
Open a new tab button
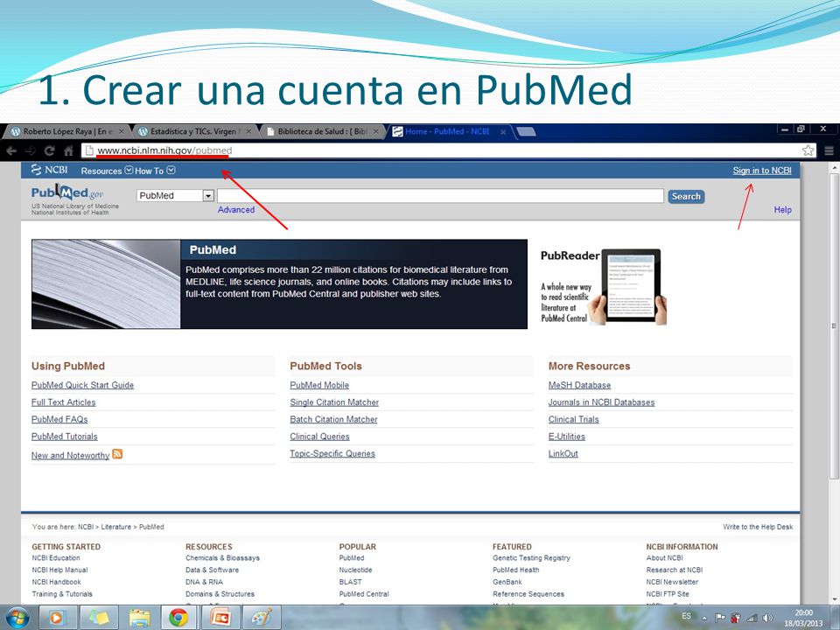click(527, 132)
